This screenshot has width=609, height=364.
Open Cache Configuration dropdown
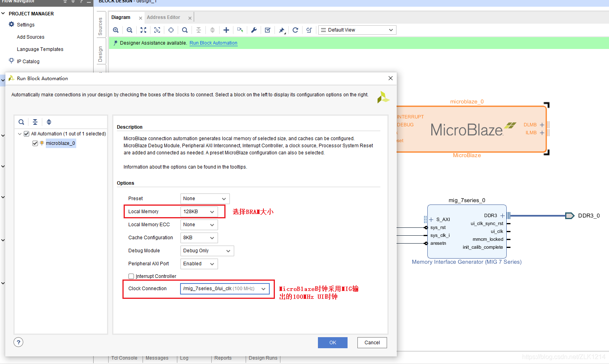[199, 238]
